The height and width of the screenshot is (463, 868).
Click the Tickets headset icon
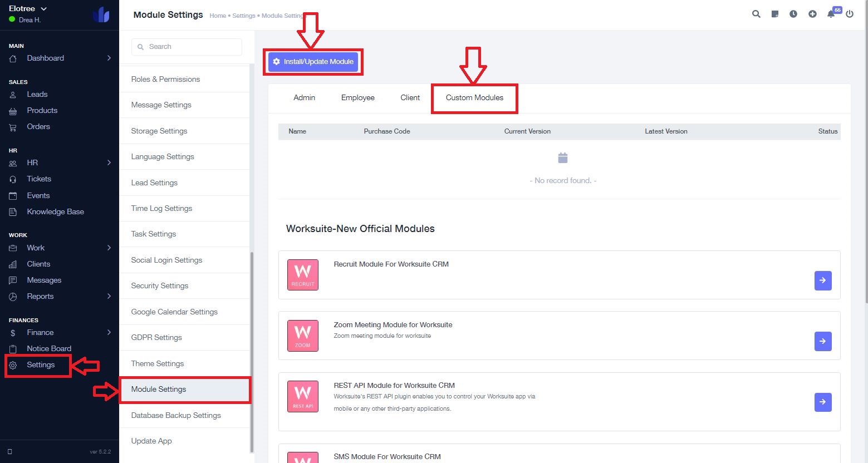point(13,179)
